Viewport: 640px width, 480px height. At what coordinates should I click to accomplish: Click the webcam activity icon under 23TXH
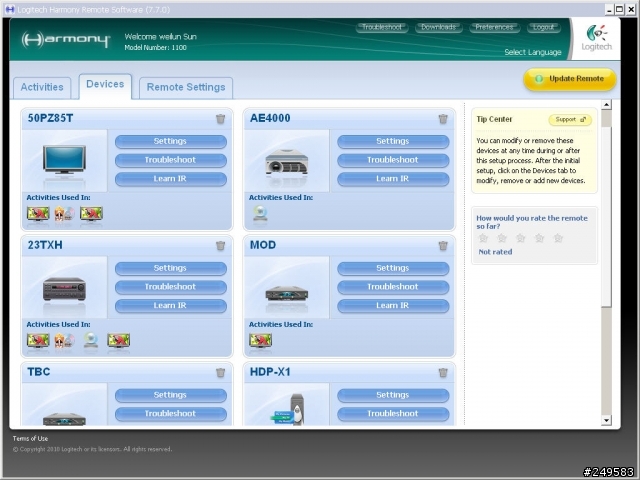(x=91, y=340)
